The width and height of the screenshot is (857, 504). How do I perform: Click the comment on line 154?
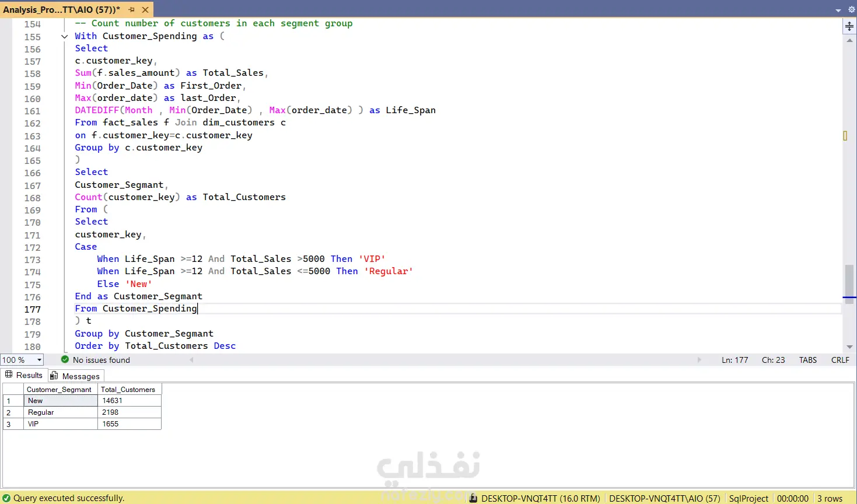(214, 23)
